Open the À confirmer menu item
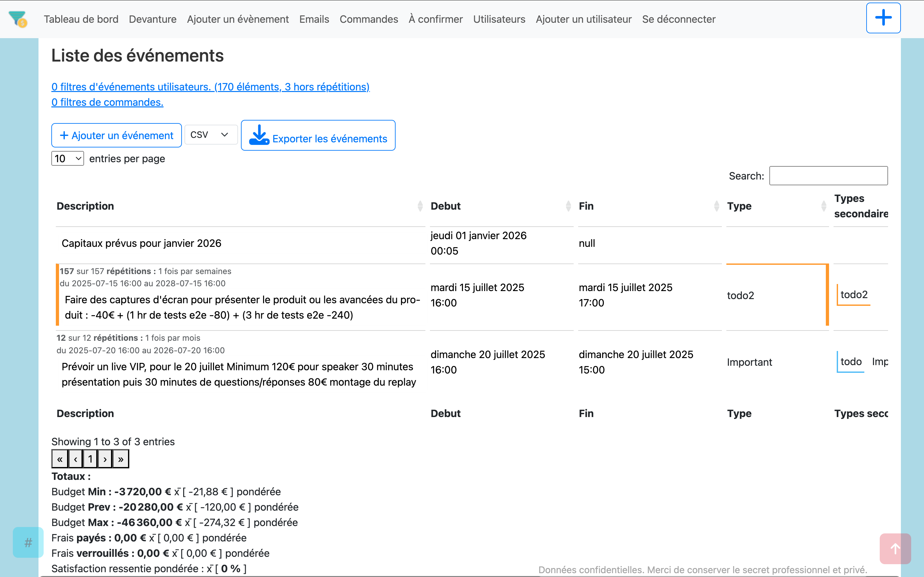The width and height of the screenshot is (924, 577). tap(435, 19)
